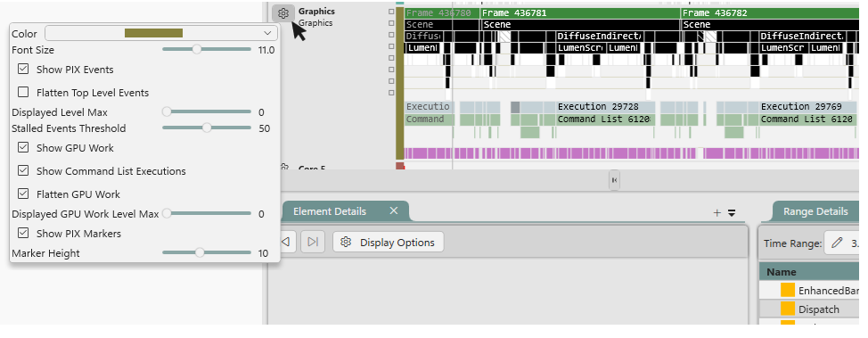This screenshot has width=868, height=338.
Task: Click the Scene event under Frame 436781
Action: point(580,24)
